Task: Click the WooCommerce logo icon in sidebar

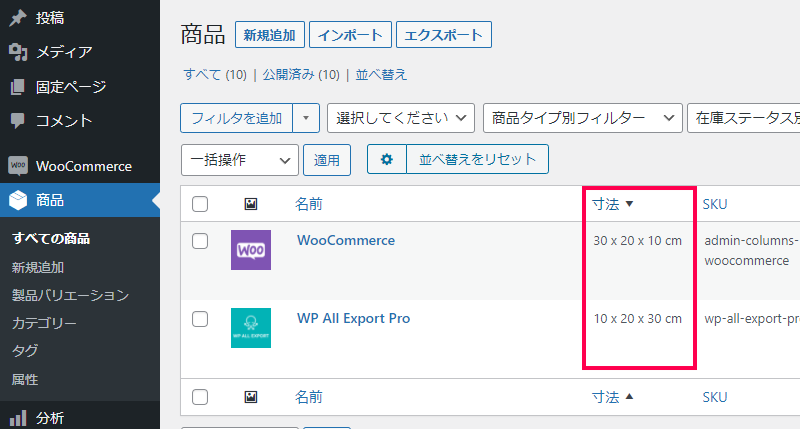Action: coord(18,166)
